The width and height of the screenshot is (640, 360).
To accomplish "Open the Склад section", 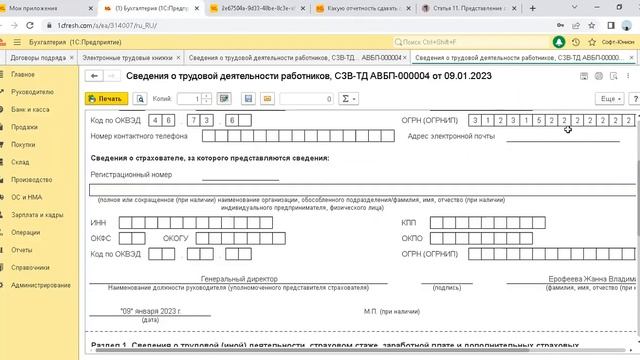I will coord(20,162).
